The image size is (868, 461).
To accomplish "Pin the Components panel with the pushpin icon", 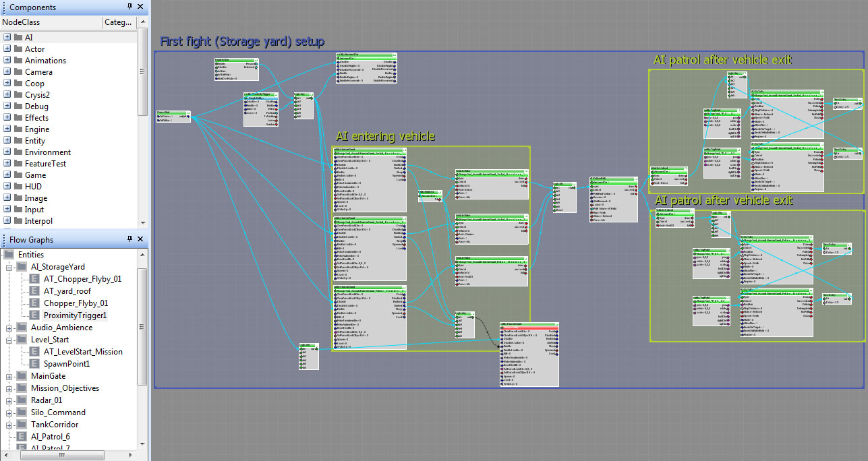I will click(129, 7).
